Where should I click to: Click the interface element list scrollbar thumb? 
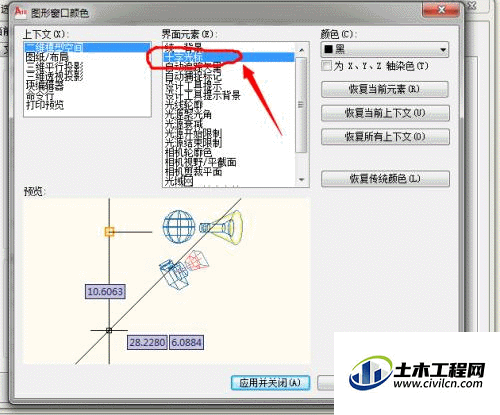pyautogui.click(x=302, y=105)
